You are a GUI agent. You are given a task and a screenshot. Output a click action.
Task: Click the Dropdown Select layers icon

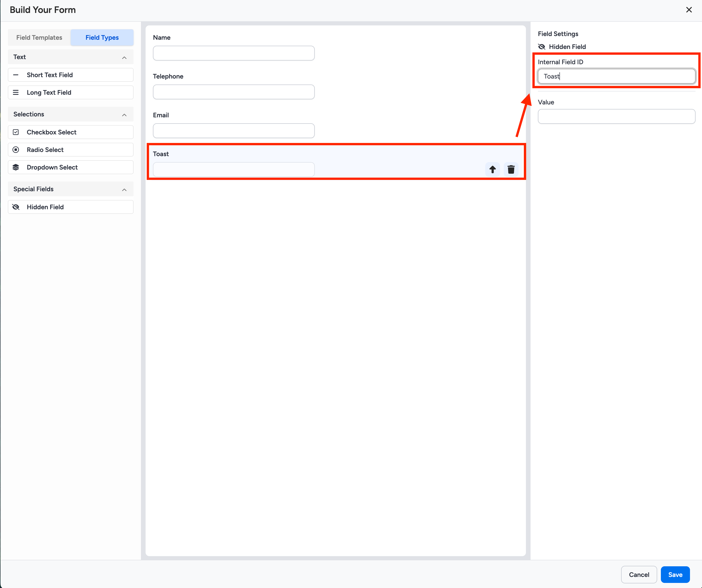(x=16, y=167)
